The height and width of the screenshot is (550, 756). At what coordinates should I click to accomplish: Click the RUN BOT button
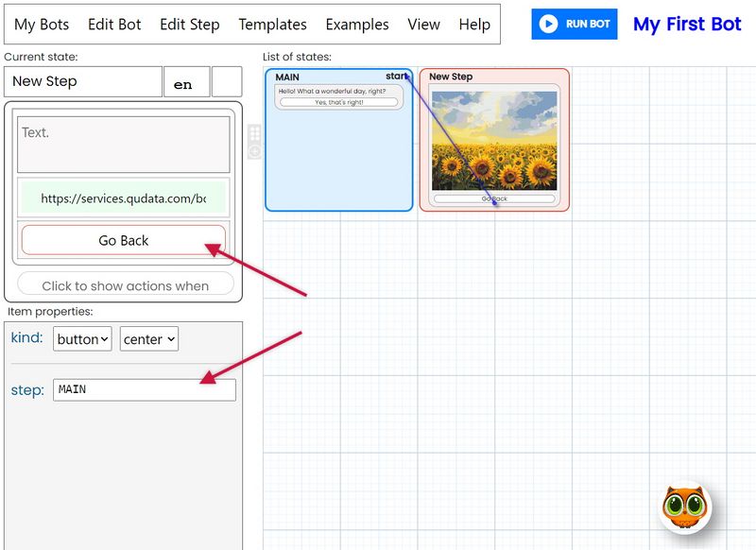point(574,25)
